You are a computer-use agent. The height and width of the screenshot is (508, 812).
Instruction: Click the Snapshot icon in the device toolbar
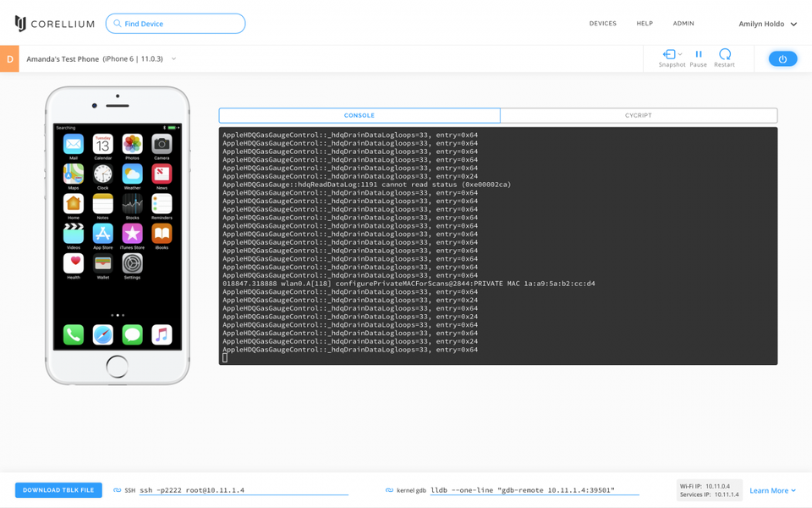click(x=671, y=54)
